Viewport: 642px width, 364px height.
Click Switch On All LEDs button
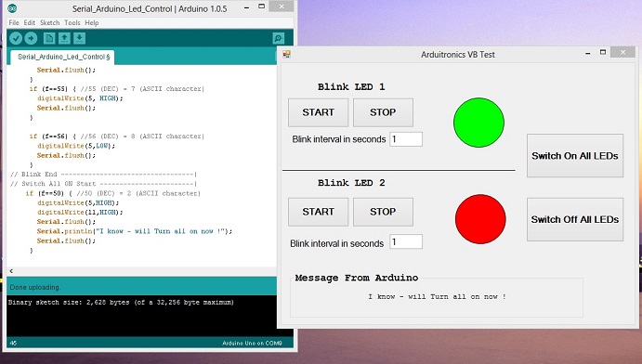(x=575, y=156)
